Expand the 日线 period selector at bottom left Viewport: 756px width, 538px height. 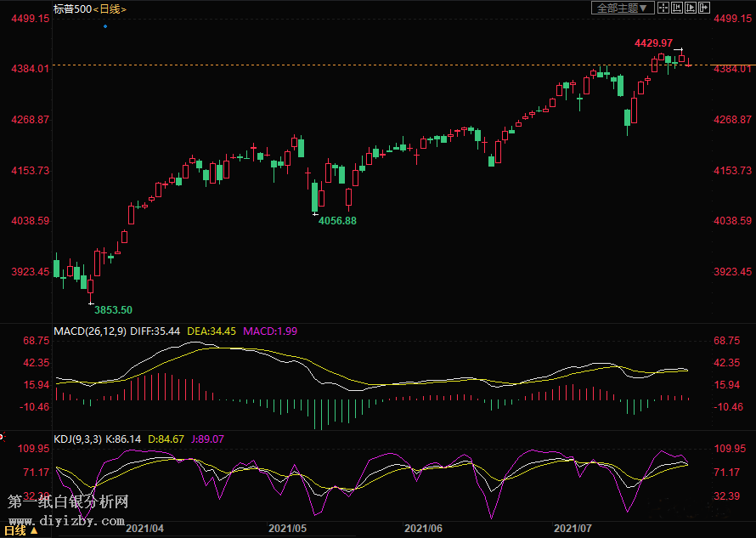click(14, 530)
